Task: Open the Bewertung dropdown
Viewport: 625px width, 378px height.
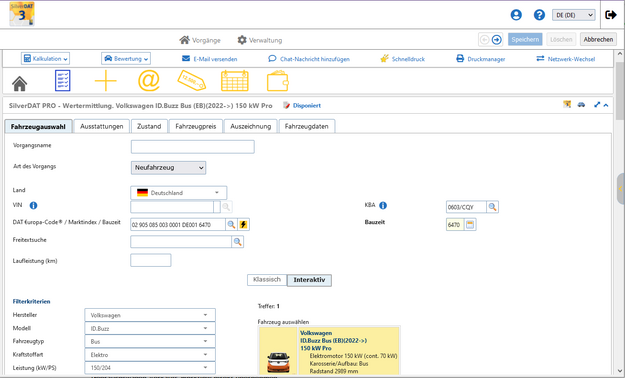Action: [126, 59]
